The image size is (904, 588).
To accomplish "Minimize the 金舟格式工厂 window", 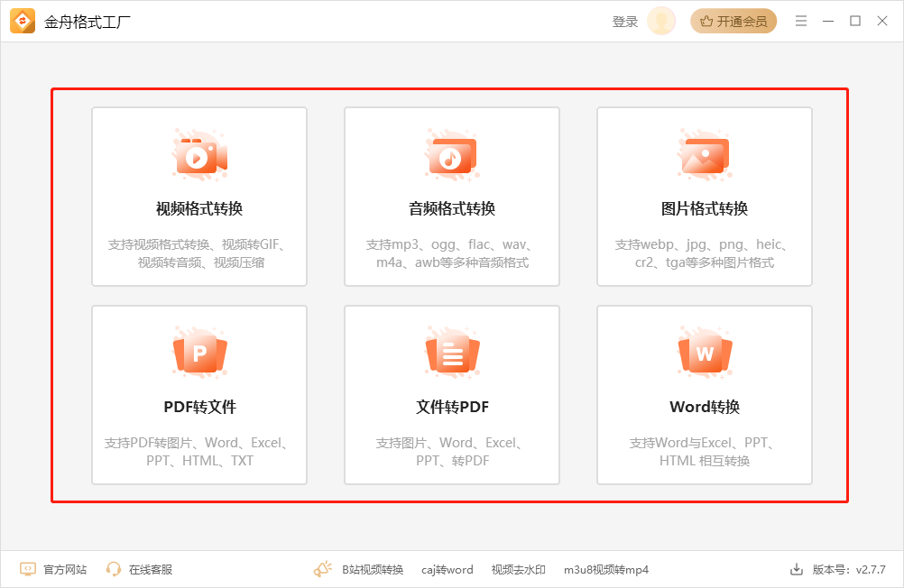I will 828,22.
